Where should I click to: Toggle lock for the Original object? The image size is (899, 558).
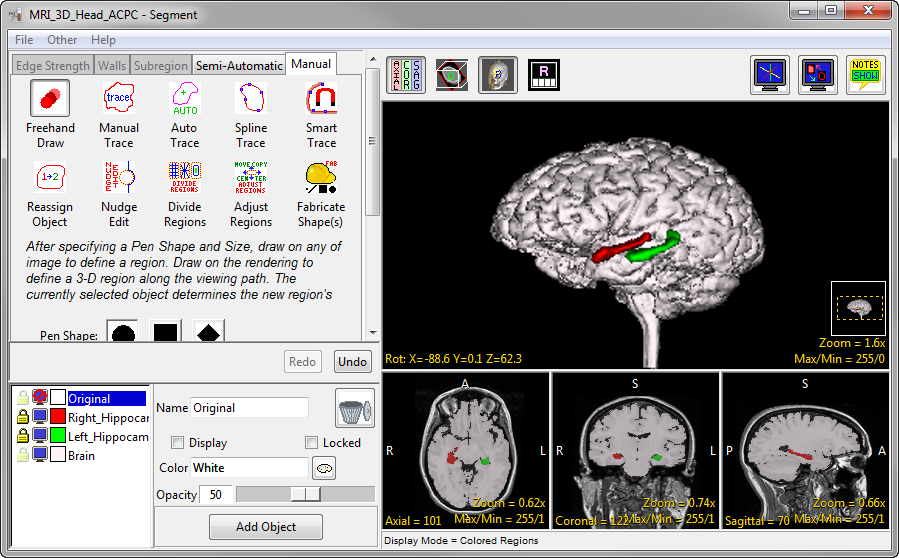(22, 398)
